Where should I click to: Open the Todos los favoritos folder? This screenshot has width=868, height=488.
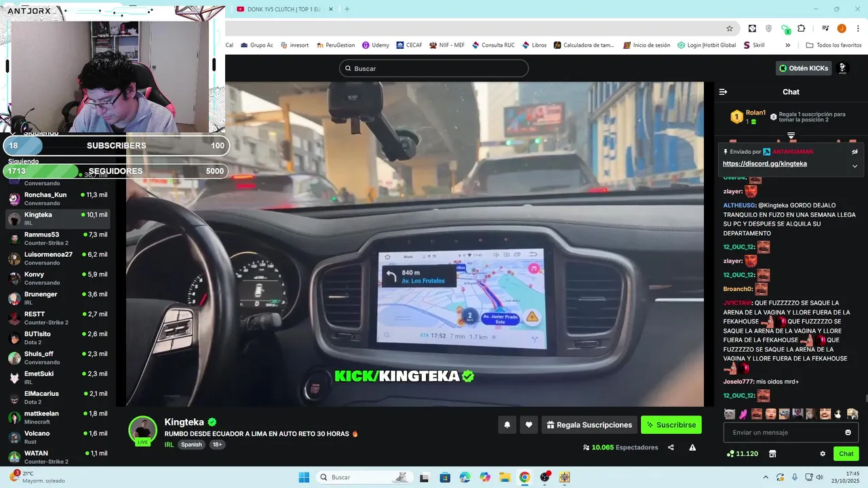[833, 45]
